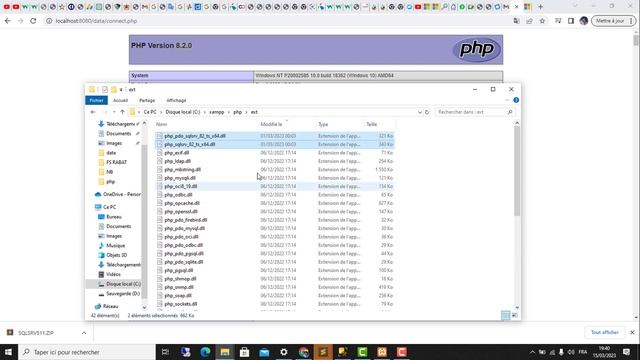
Task: Sort files by the Taille column
Action: (371, 124)
